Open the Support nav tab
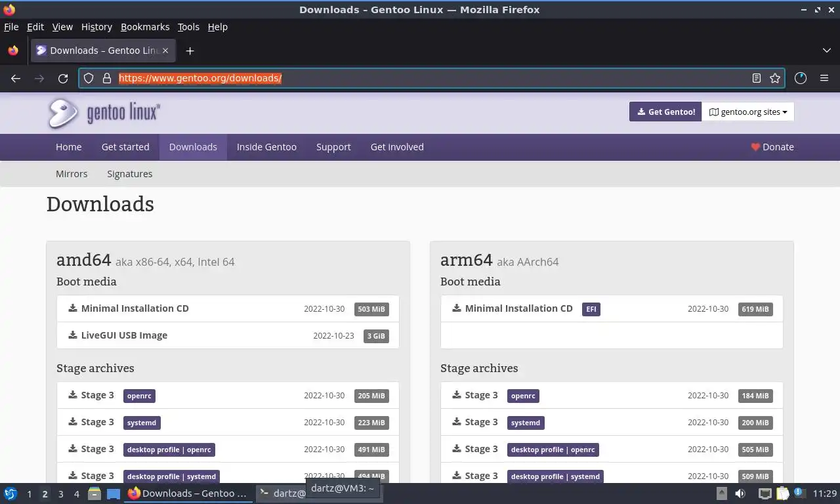Screen dimensions: 840x504 pos(333,147)
